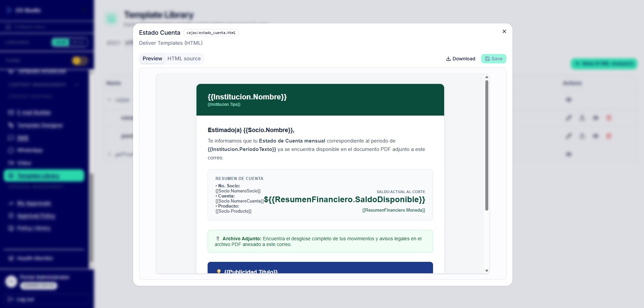Viewport: 644px width, 308px height.
Task: Select the Preview tab
Action: point(152,59)
